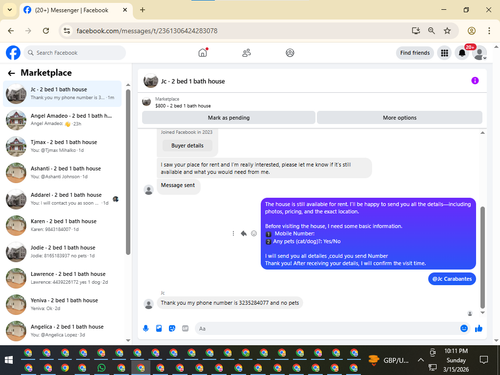The width and height of the screenshot is (500, 375).
Task: Attach a file using image icon
Action: (x=159, y=328)
